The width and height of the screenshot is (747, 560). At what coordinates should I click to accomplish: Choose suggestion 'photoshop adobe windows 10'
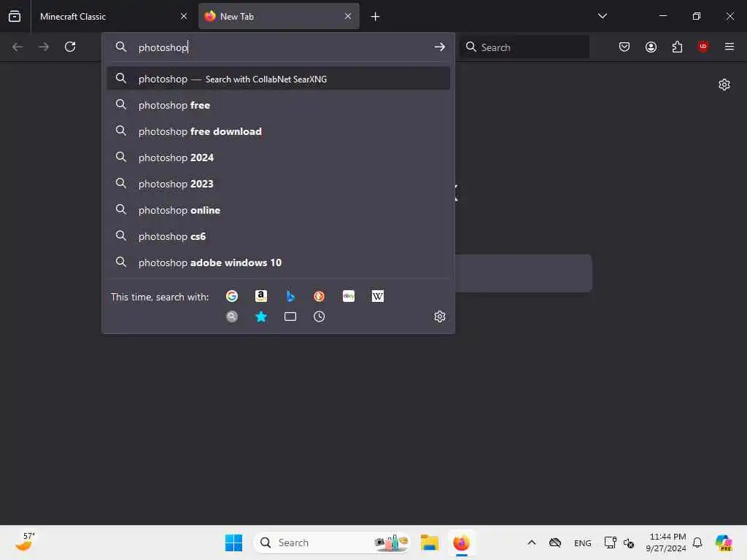click(279, 262)
